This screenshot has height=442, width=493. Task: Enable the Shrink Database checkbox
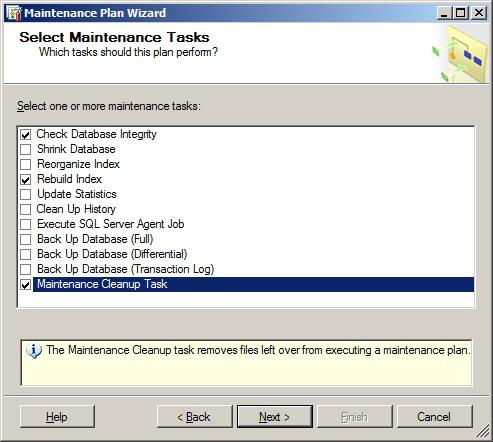coord(26,149)
